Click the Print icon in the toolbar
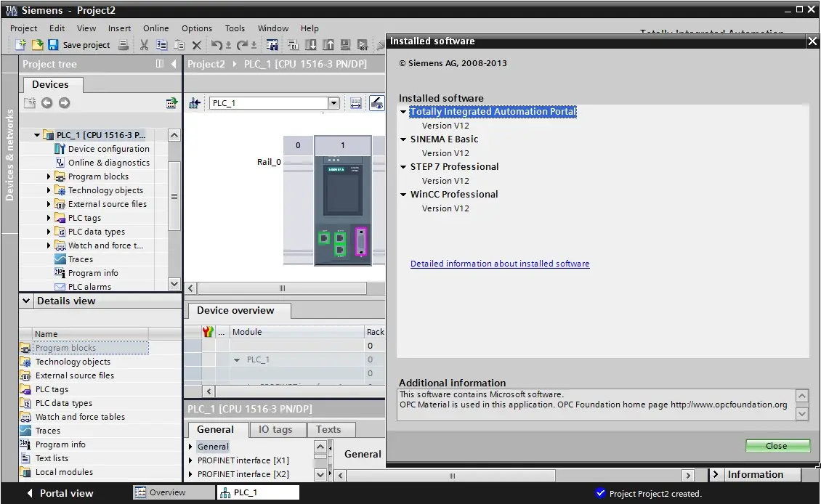Viewport: 821px width, 504px height. [x=124, y=45]
